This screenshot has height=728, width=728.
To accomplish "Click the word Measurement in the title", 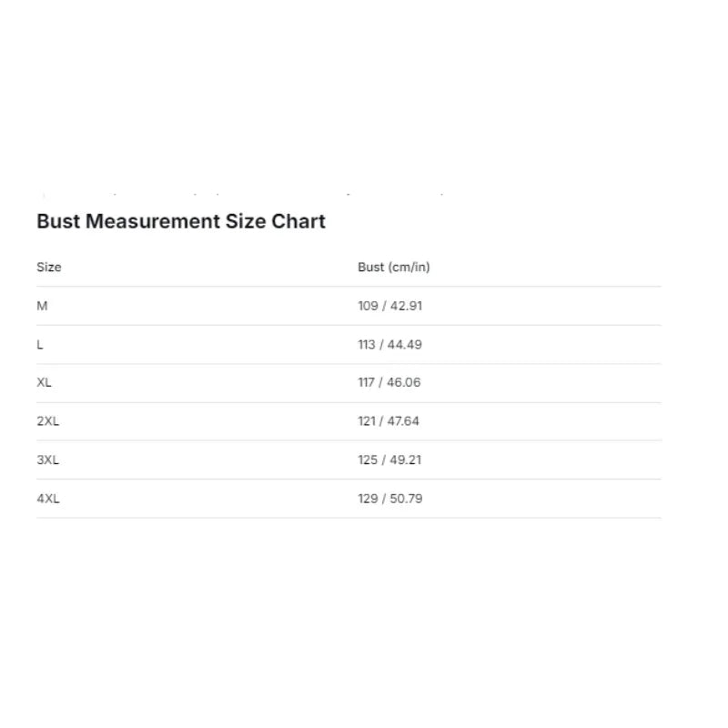I will (x=153, y=221).
